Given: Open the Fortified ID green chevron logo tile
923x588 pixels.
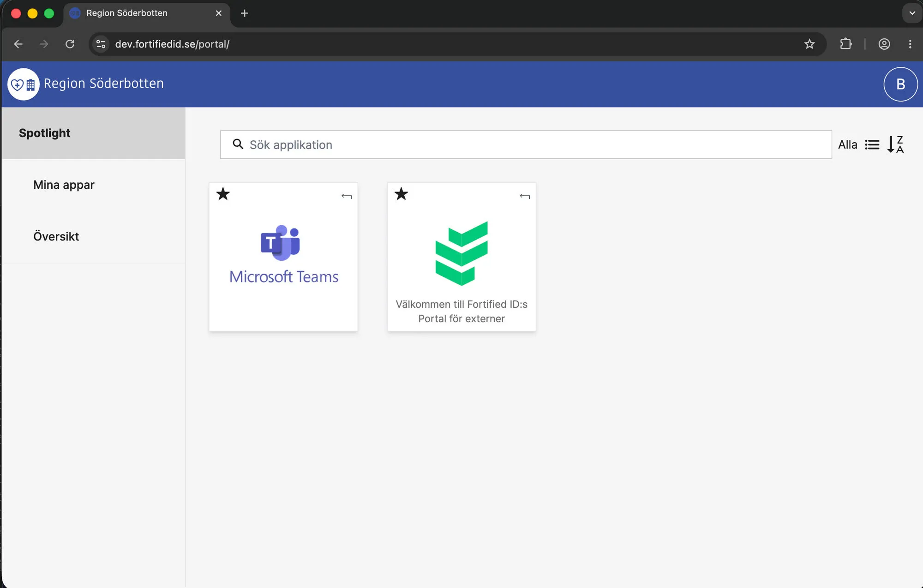Looking at the screenshot, I should pos(461,253).
